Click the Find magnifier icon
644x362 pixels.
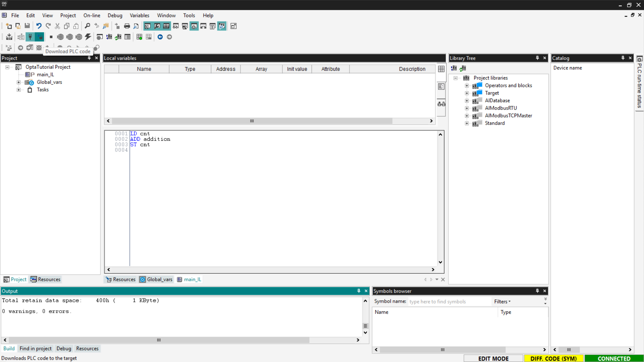tap(87, 26)
